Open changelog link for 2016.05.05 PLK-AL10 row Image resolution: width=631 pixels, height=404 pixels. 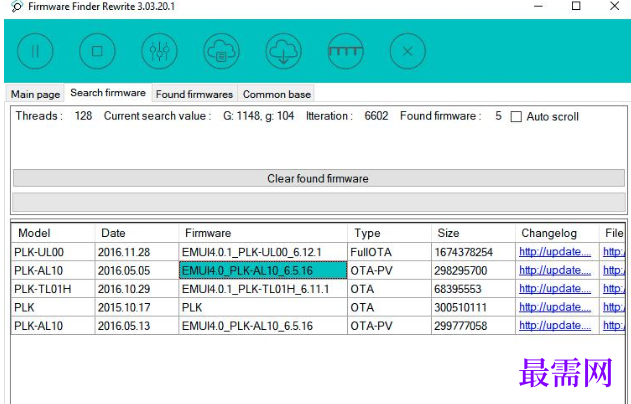point(555,270)
